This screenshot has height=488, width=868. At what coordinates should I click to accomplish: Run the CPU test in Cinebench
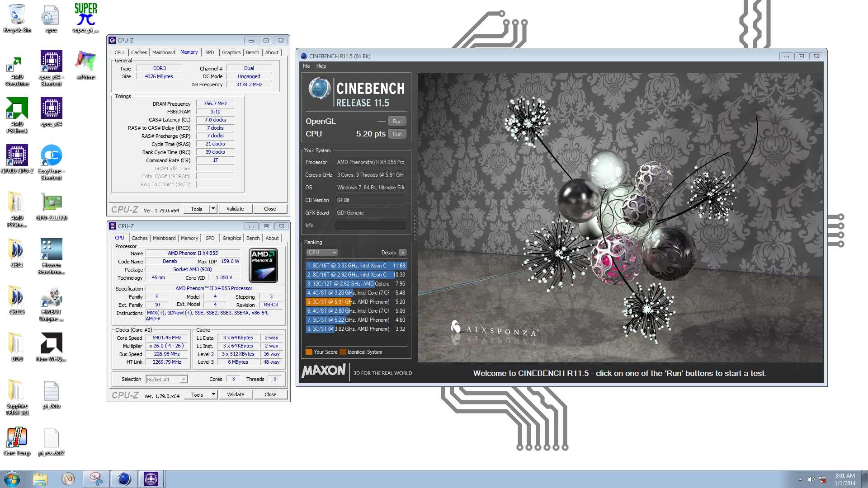click(x=397, y=134)
